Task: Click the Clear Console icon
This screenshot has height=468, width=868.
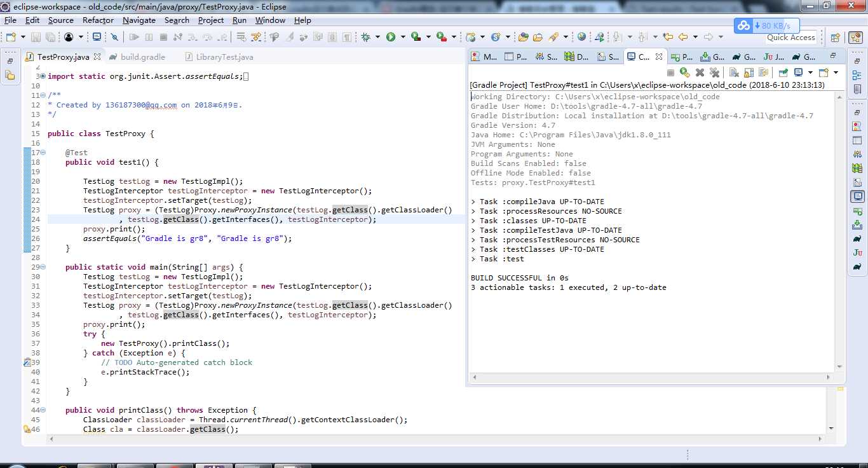Action: 734,72
